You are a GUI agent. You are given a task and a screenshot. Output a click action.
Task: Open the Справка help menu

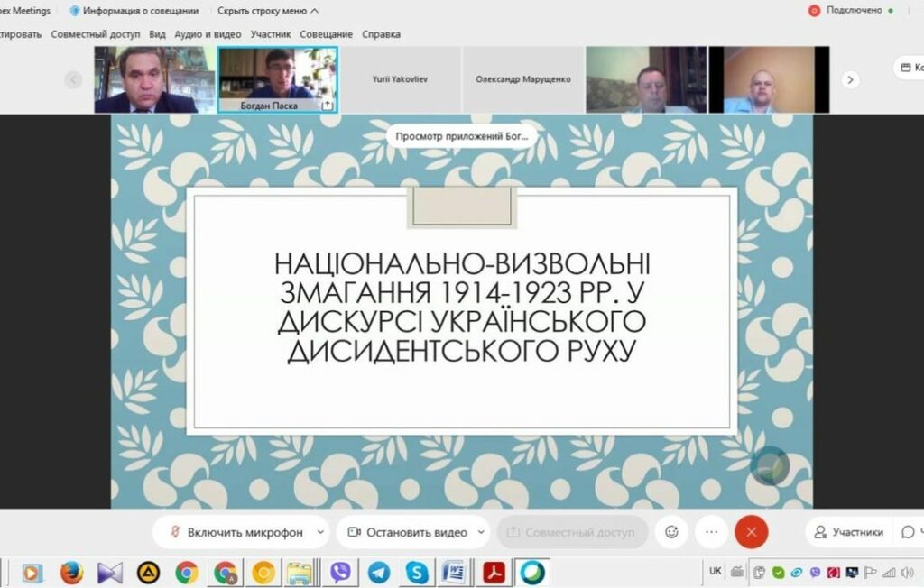click(x=381, y=34)
